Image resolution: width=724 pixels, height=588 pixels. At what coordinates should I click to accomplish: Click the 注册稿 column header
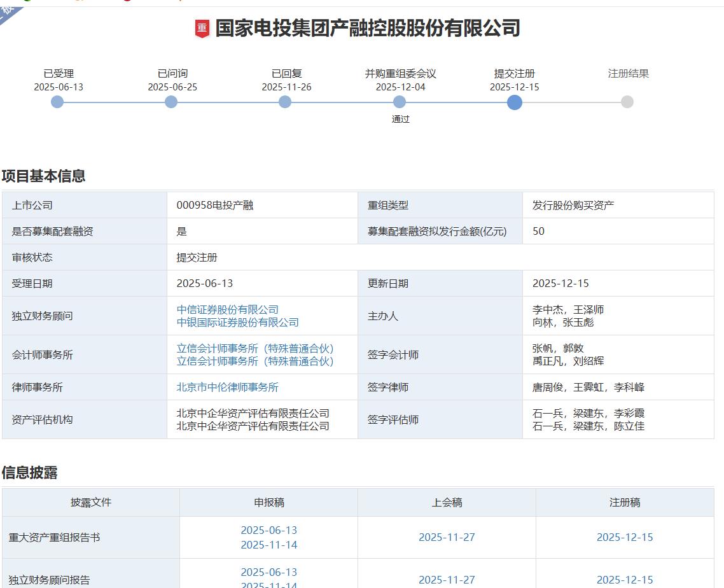[625, 502]
